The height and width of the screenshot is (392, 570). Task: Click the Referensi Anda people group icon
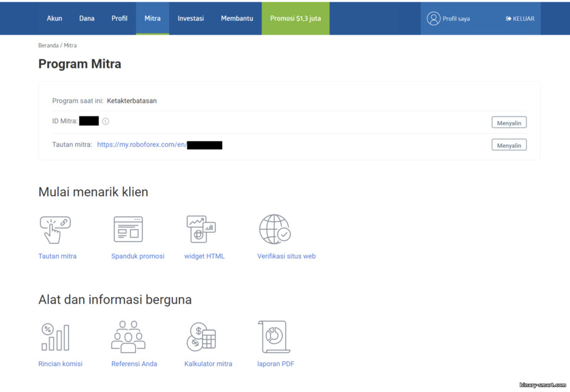pyautogui.click(x=128, y=337)
